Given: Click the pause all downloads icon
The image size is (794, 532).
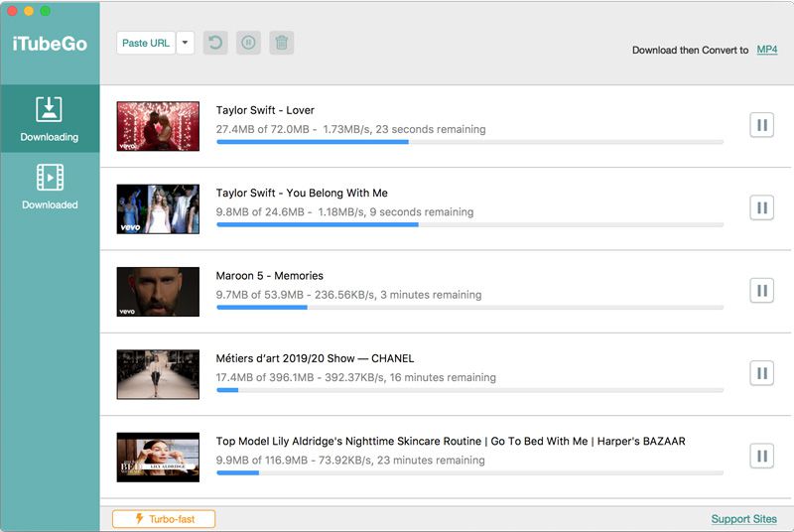Looking at the screenshot, I should coord(248,43).
